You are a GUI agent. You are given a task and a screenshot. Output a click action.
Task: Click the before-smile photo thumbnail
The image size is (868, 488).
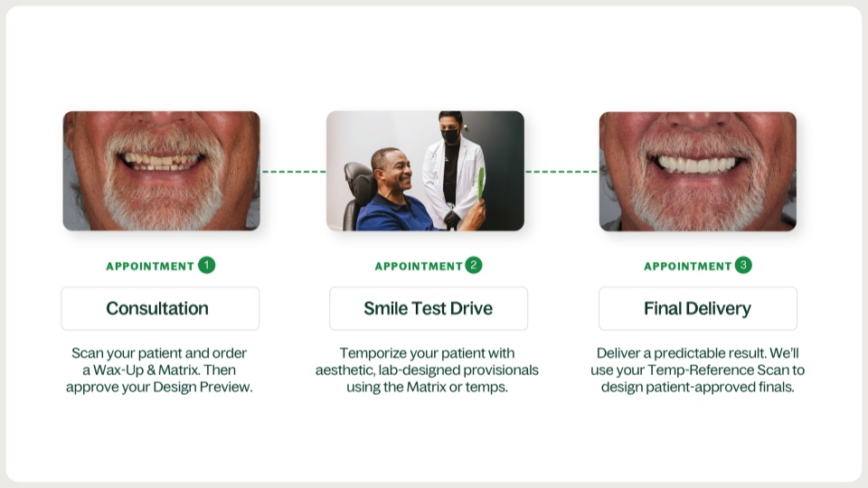click(x=162, y=171)
